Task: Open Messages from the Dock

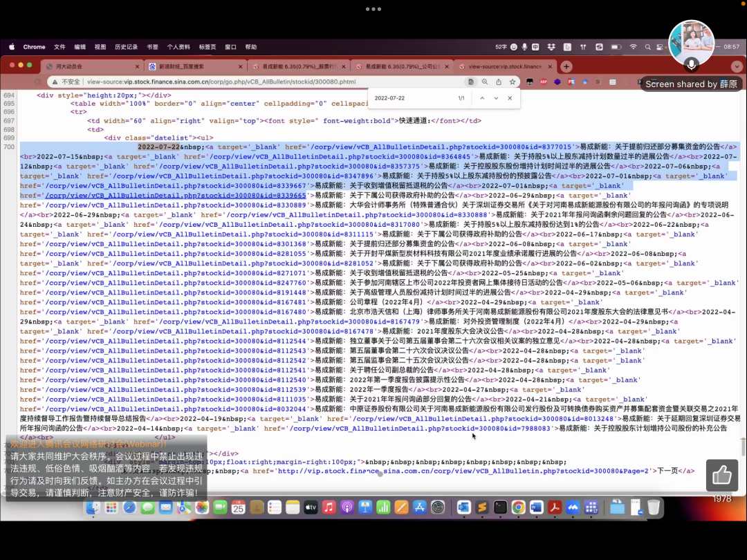Action: (147, 507)
